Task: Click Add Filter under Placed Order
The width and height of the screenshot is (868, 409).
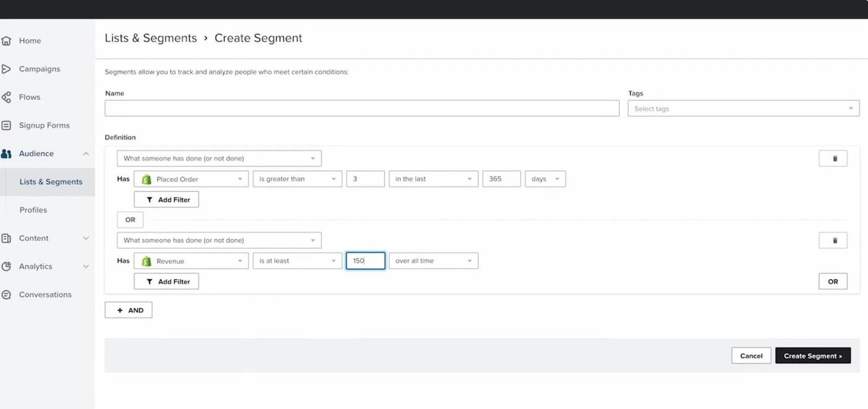Action: 166,200
